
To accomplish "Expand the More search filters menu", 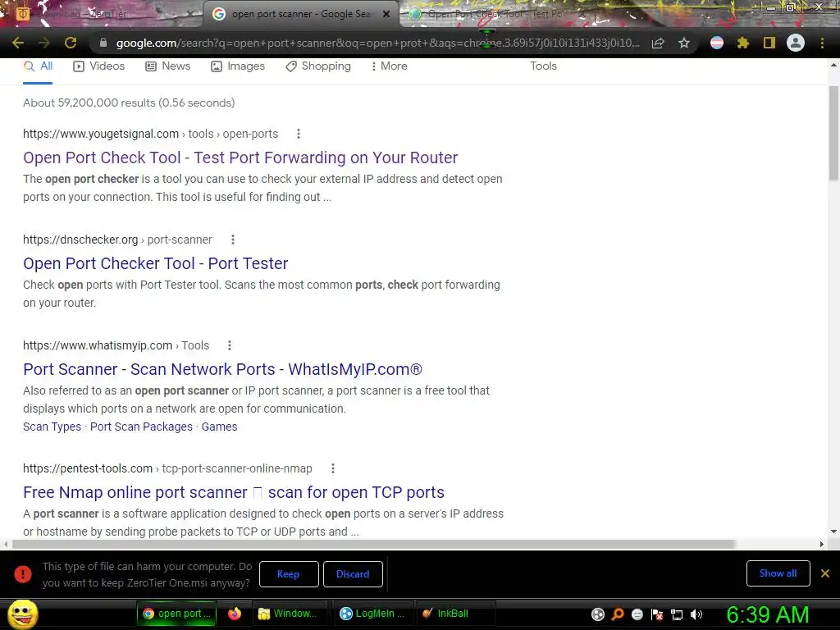I will coord(390,66).
